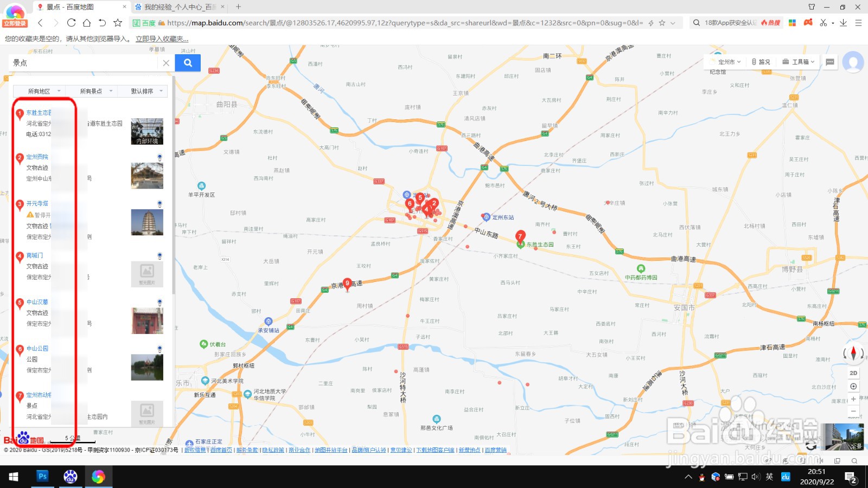Click the 景点 search input field
Viewport: 868px width, 488px height.
(x=84, y=63)
